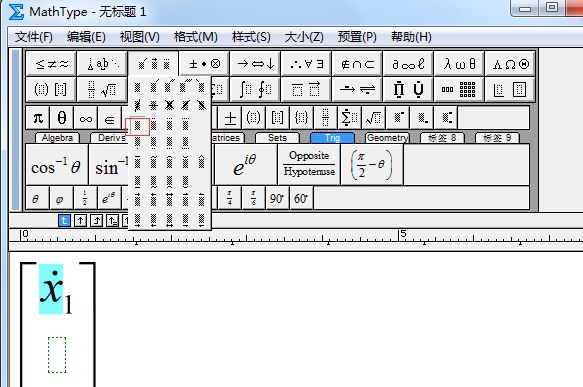Insert square root template from small bar
This screenshot has width=583, height=387.
click(x=373, y=118)
